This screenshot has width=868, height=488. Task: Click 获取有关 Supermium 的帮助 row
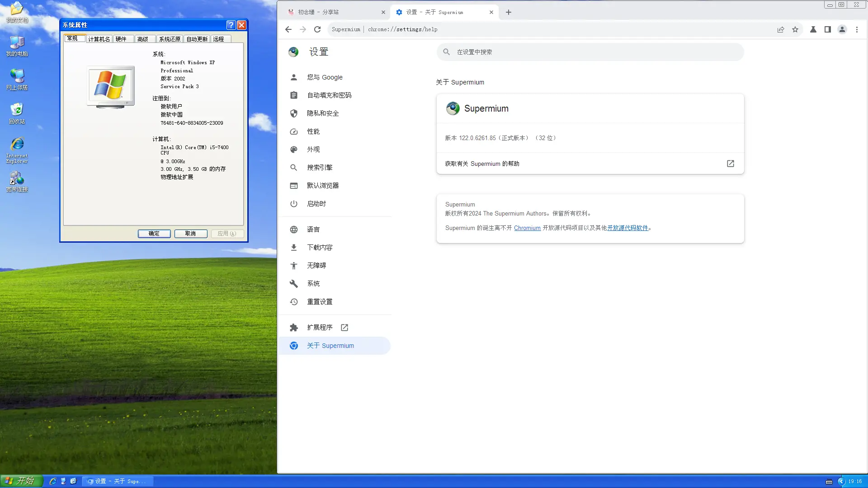tap(590, 164)
